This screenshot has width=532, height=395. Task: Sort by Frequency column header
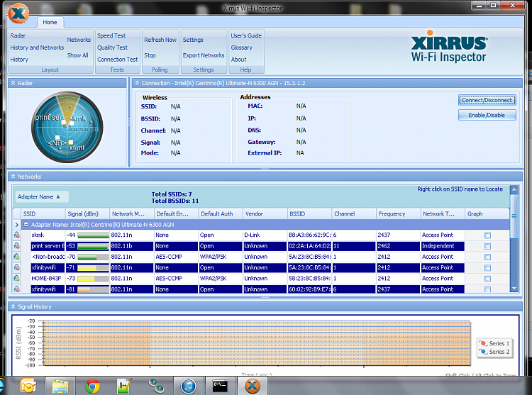point(399,214)
